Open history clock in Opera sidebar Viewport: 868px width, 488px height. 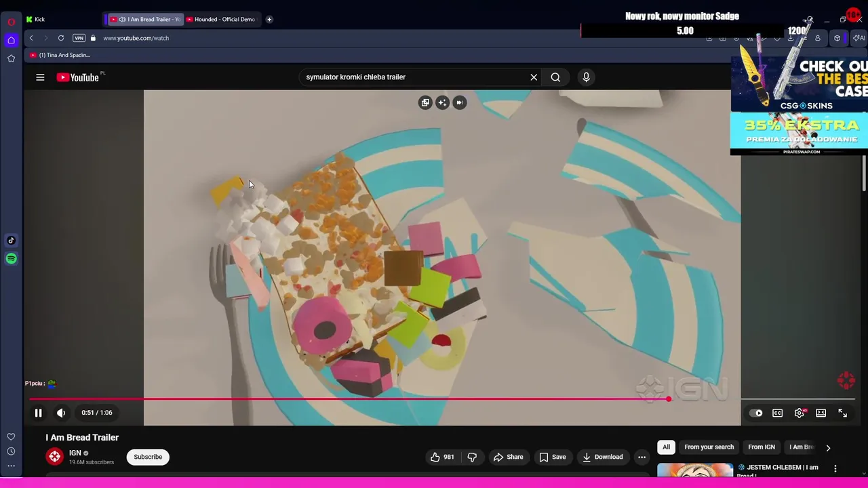(x=11, y=451)
